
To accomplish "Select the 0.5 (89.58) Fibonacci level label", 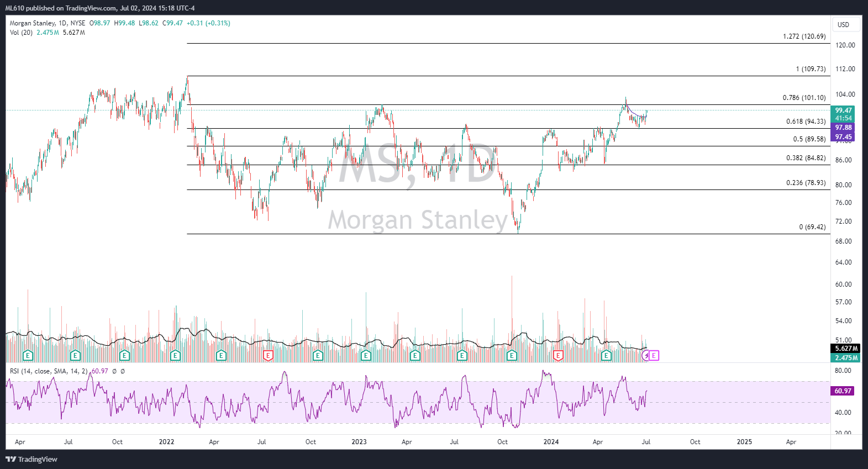I will pos(809,139).
